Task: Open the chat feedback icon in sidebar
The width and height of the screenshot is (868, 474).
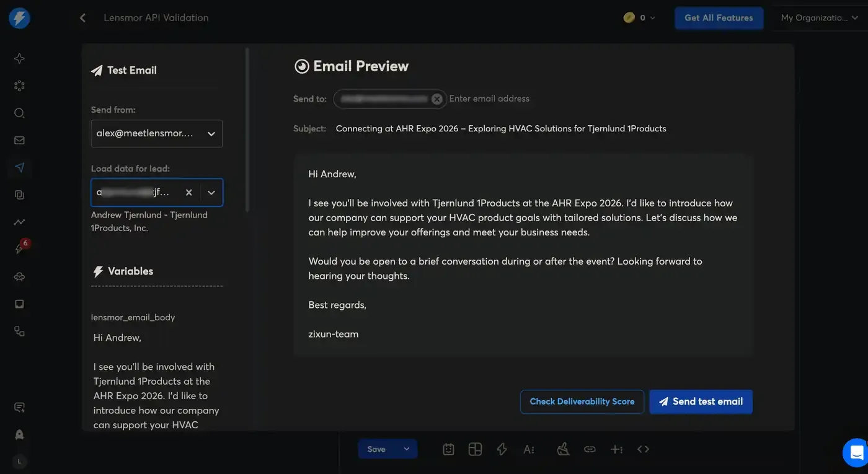Action: pyautogui.click(x=19, y=407)
